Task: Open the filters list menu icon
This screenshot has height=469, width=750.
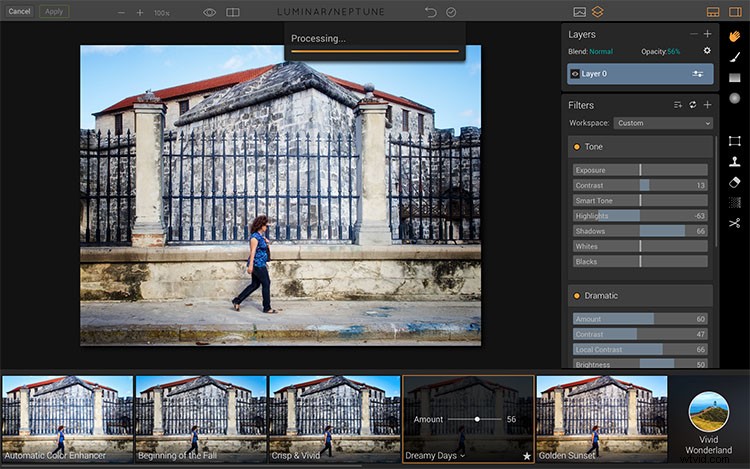Action: (678, 105)
